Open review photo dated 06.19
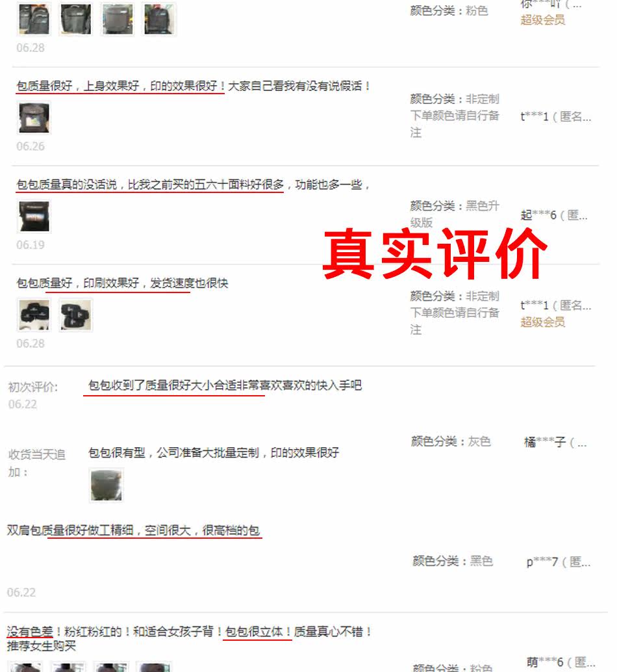This screenshot has width=617, height=672. tap(34, 216)
